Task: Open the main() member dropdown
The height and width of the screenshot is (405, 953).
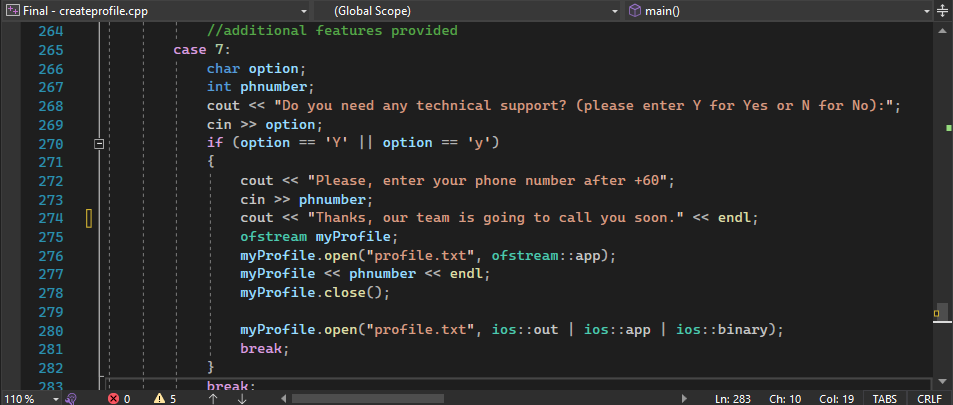Action: [778, 11]
